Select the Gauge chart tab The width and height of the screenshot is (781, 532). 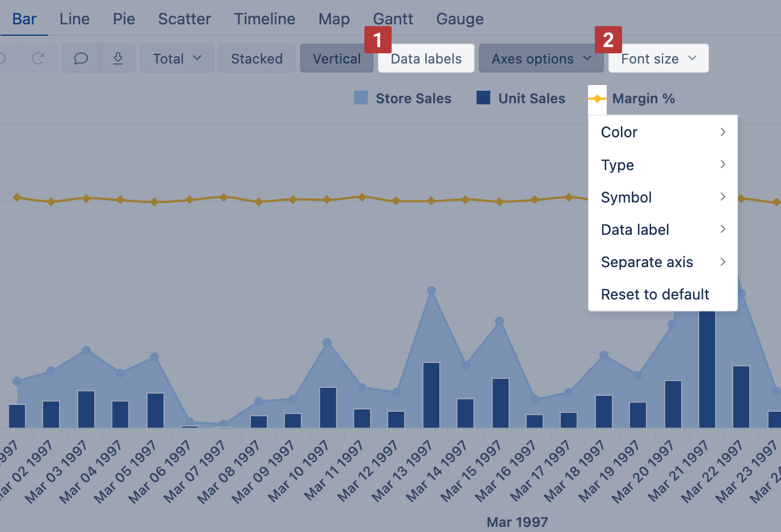460,19
